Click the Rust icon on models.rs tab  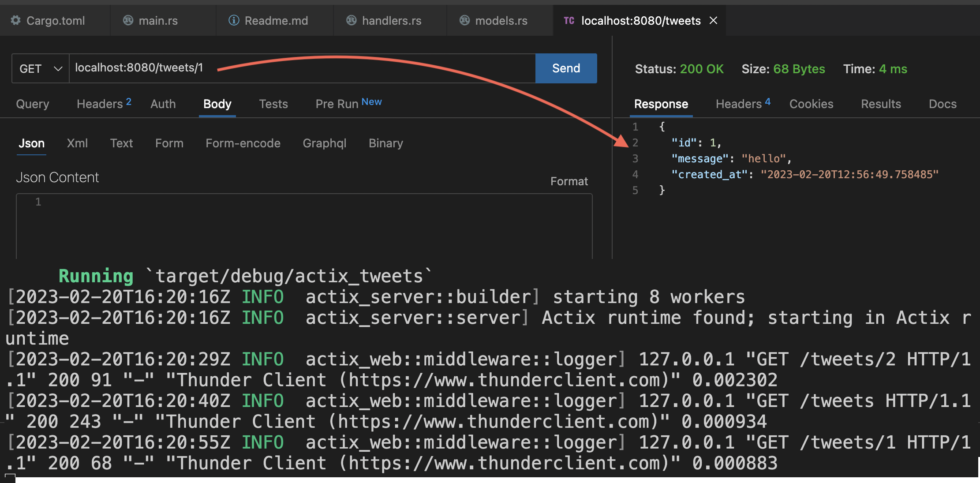tap(464, 20)
